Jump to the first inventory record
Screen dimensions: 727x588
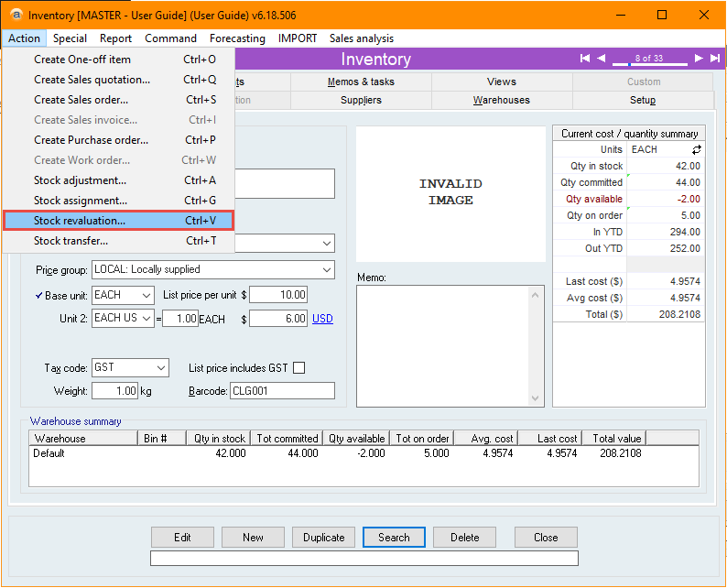point(585,58)
